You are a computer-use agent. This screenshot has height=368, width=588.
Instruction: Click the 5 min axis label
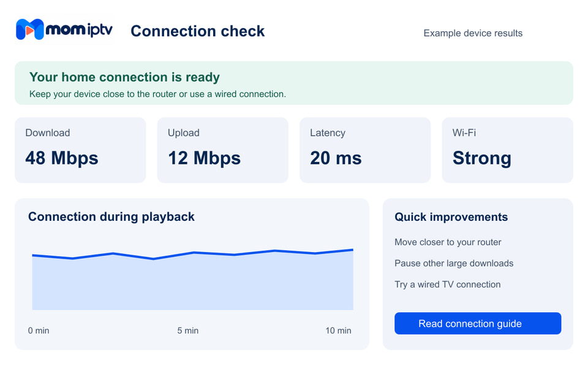click(188, 331)
